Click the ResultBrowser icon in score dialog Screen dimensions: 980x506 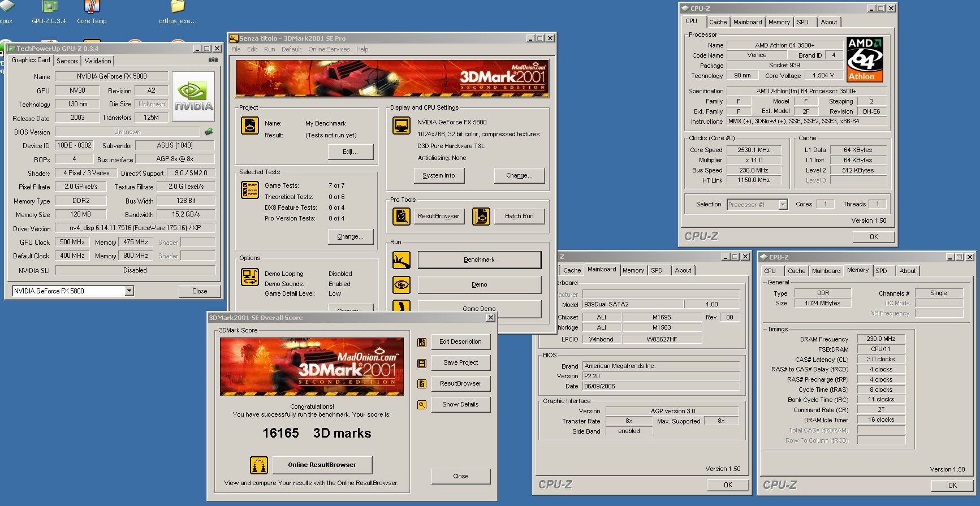click(x=422, y=384)
